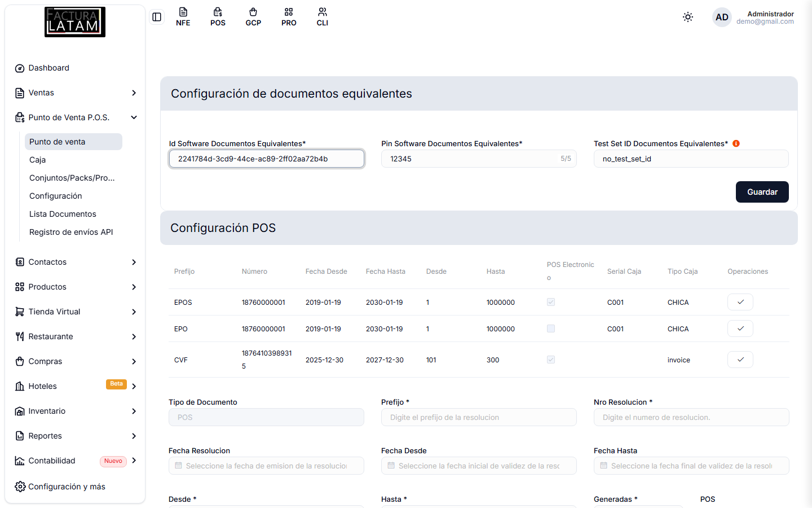The image size is (812, 508).
Task: Click the calendar icon in Fecha Resolucion
Action: (179, 466)
